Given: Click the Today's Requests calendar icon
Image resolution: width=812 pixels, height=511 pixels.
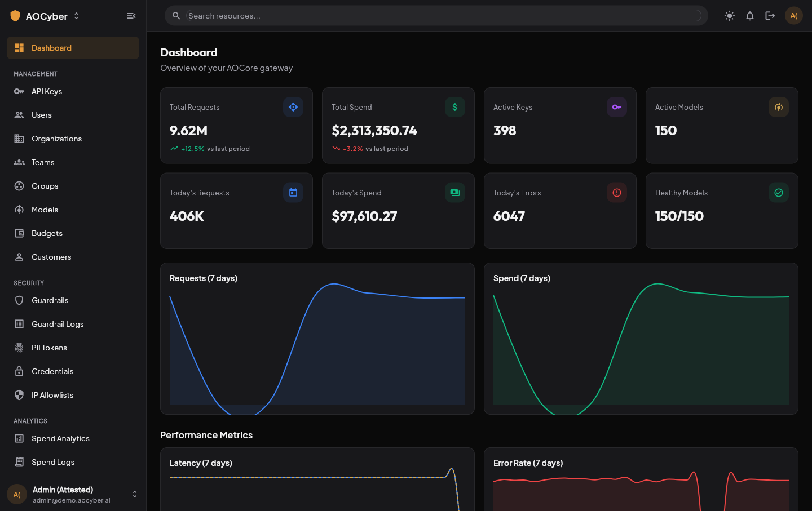Looking at the screenshot, I should click(x=293, y=193).
